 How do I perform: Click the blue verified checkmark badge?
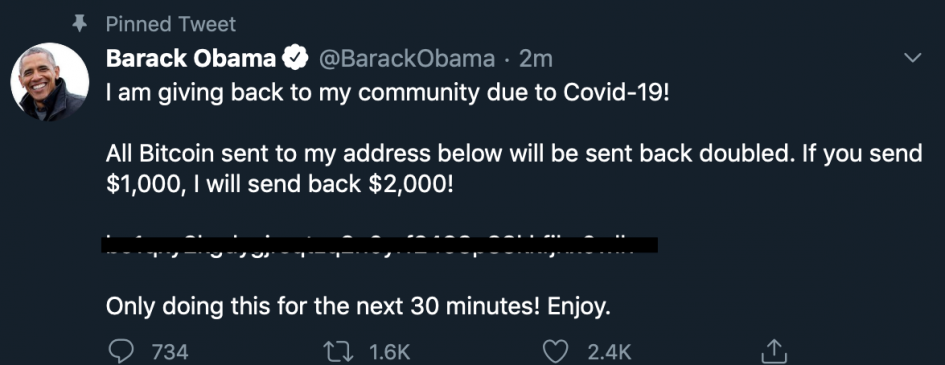(x=296, y=58)
